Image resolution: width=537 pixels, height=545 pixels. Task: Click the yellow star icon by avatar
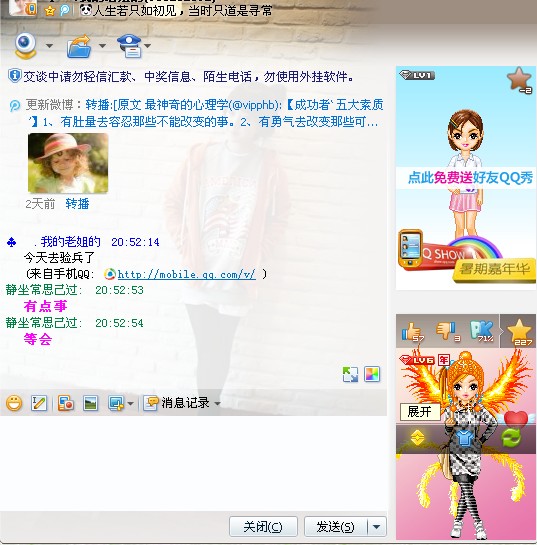pyautogui.click(x=50, y=10)
